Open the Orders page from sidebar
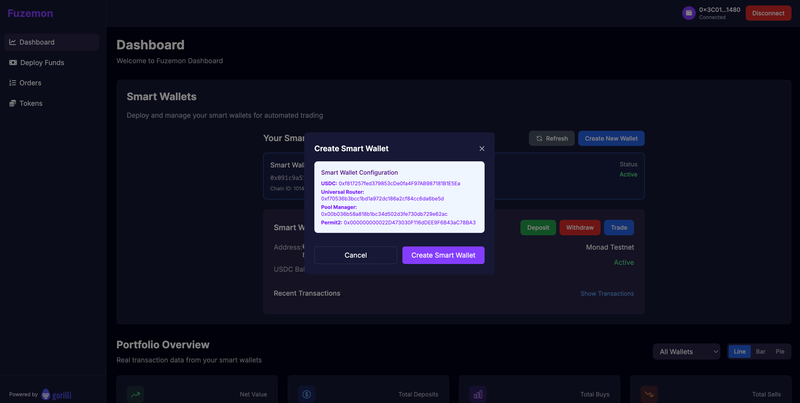 click(x=30, y=83)
